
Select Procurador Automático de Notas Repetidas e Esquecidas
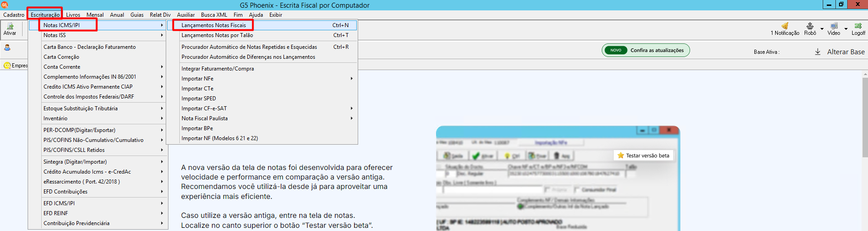coord(262,47)
